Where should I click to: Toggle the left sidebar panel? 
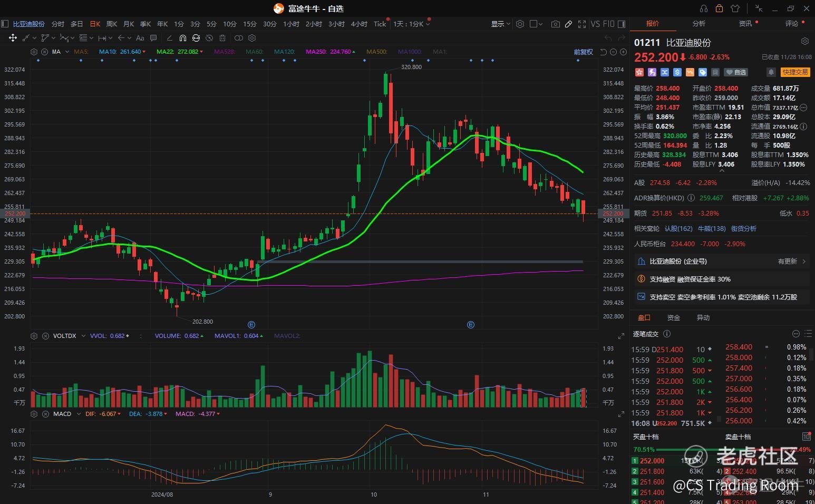(x=5, y=24)
